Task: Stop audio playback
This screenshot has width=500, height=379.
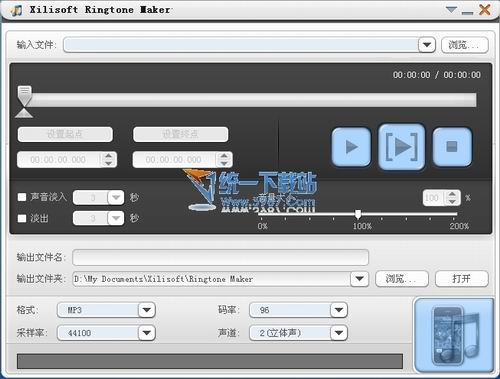Action: point(452,147)
